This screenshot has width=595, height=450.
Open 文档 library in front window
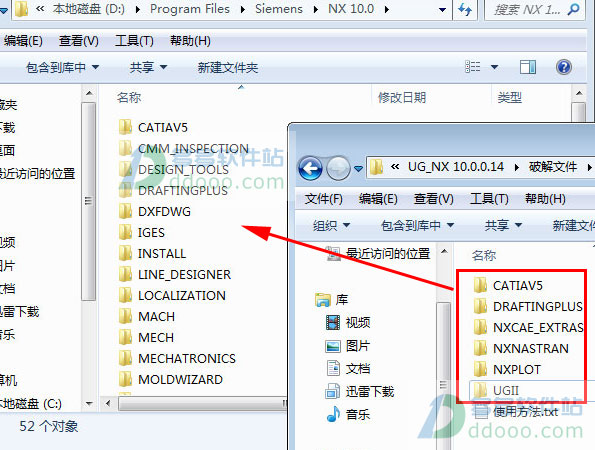click(x=348, y=368)
